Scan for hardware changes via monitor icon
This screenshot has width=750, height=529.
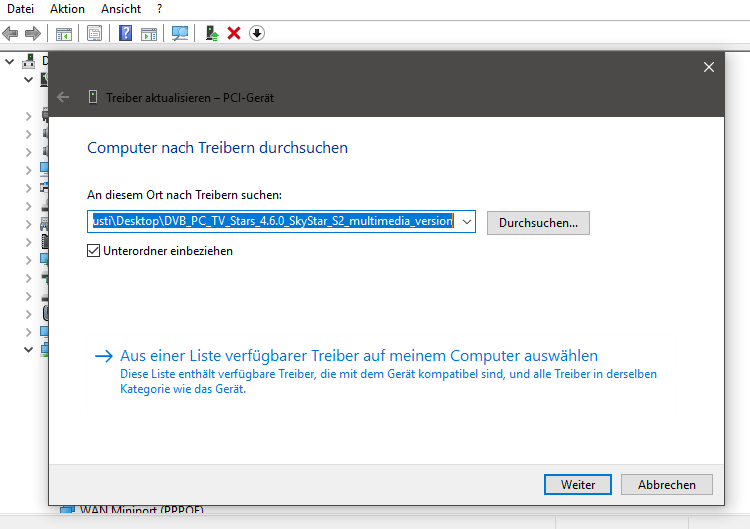point(180,33)
